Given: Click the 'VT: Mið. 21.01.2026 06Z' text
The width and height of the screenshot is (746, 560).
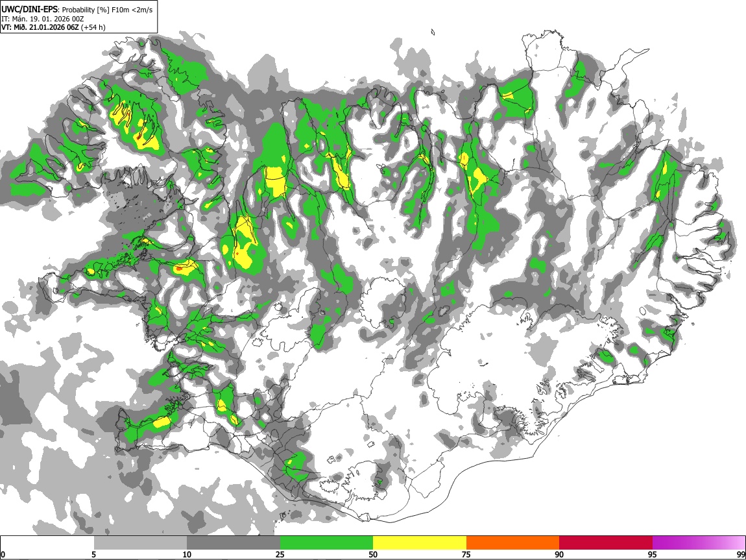Looking at the screenshot, I should (40, 27).
